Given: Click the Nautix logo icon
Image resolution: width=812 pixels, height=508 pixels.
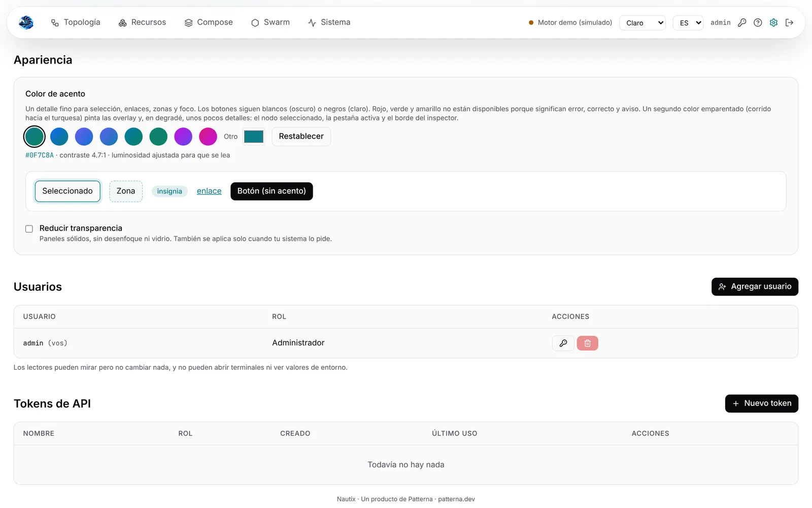Looking at the screenshot, I should (26, 22).
